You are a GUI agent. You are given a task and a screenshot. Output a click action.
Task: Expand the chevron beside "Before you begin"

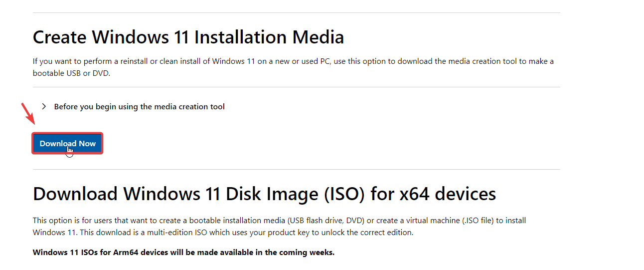44,106
